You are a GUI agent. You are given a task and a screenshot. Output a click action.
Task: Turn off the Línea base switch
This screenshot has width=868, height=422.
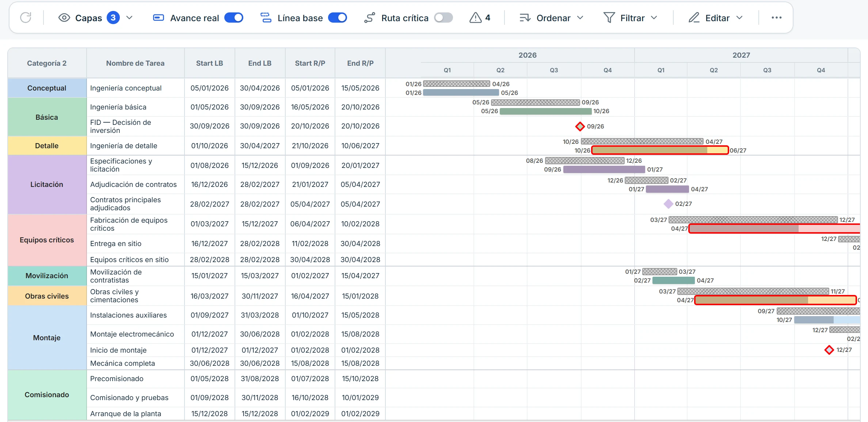338,18
